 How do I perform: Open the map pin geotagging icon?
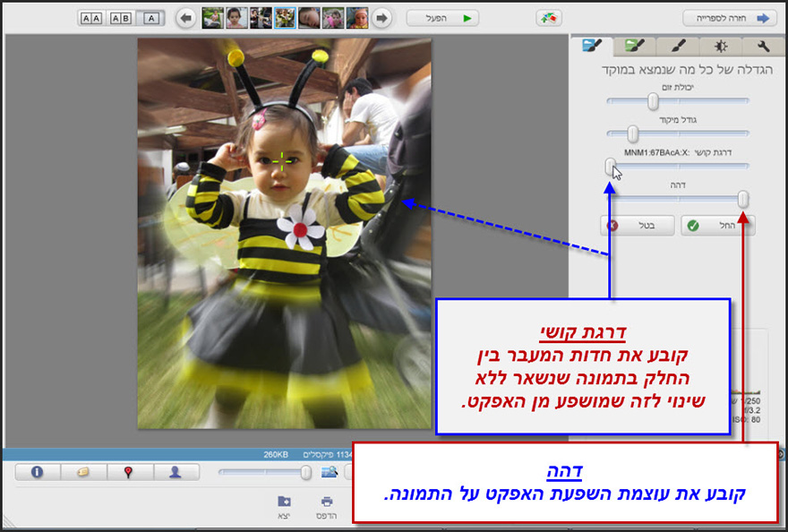tap(129, 472)
